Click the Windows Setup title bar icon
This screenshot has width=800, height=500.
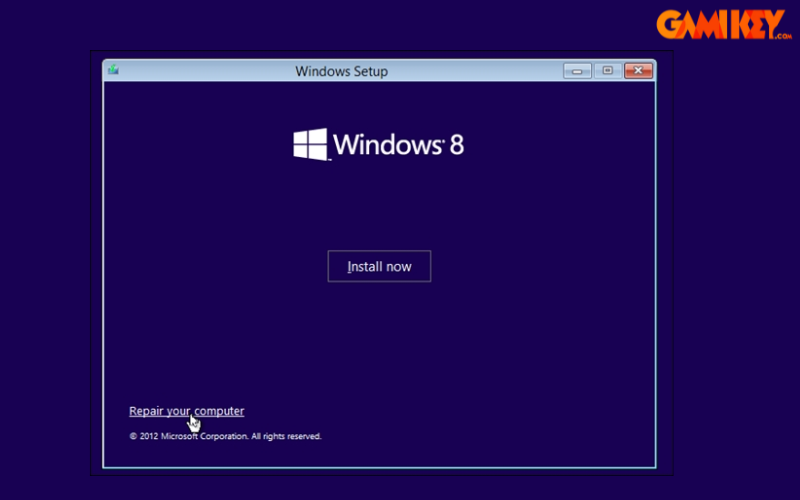click(x=113, y=70)
